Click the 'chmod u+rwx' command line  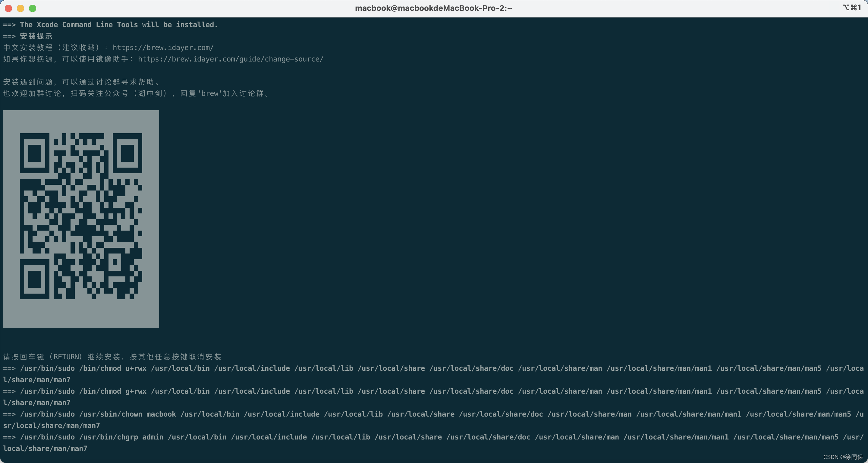click(x=433, y=374)
